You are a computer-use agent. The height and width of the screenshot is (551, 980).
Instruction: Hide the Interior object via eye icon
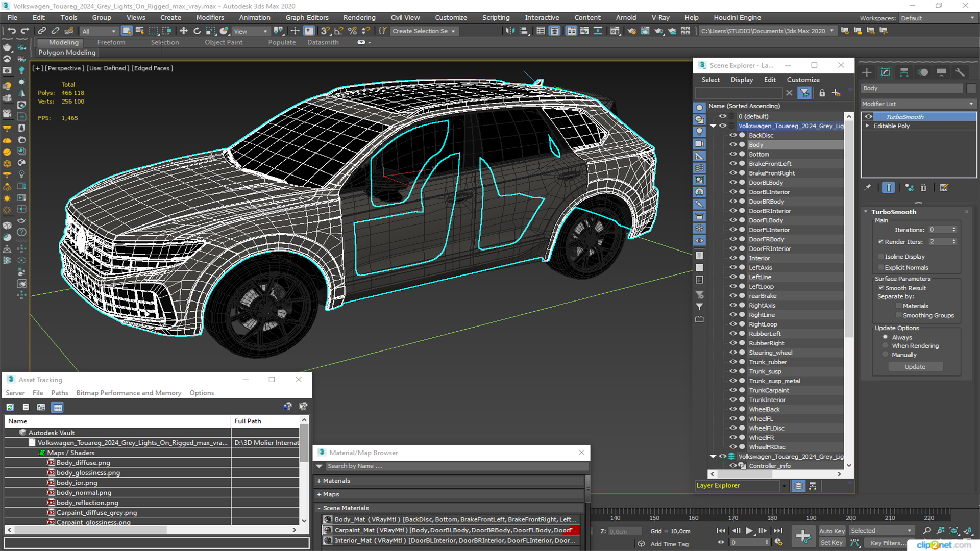(x=733, y=258)
